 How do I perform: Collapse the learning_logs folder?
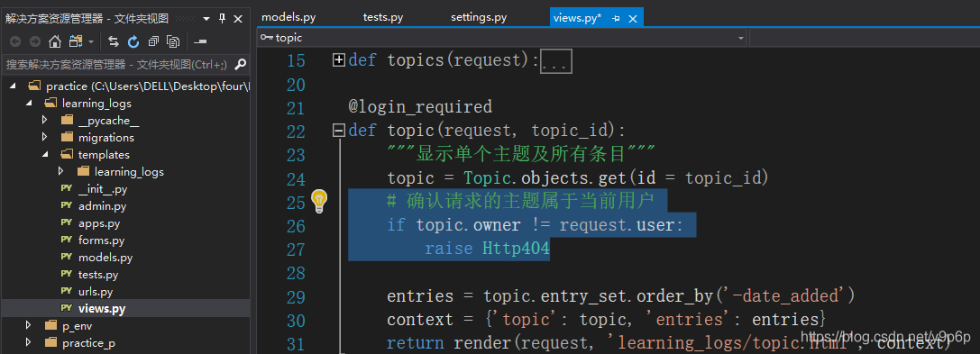pyautogui.click(x=29, y=103)
